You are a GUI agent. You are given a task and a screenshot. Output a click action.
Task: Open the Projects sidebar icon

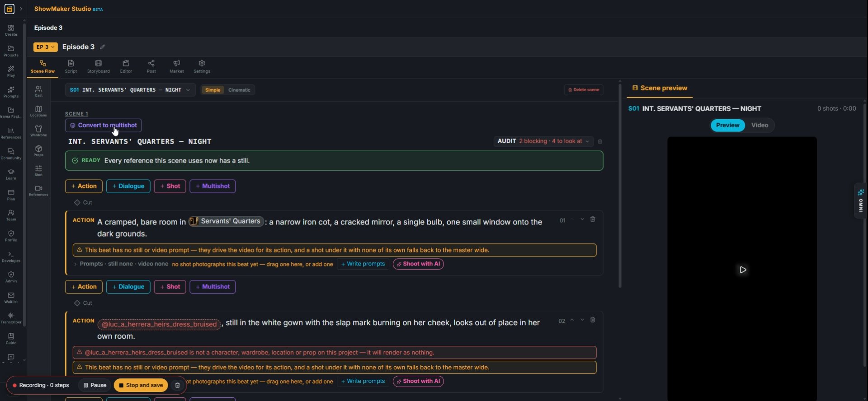click(11, 51)
